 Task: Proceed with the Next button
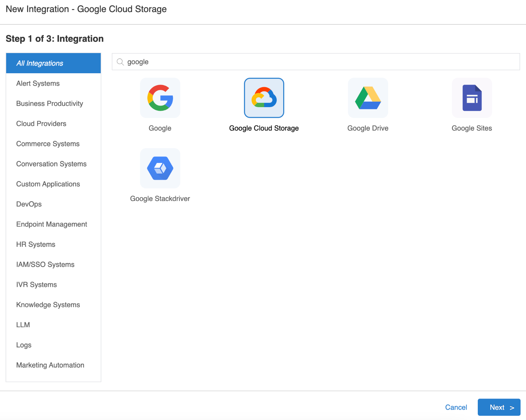tap(499, 407)
